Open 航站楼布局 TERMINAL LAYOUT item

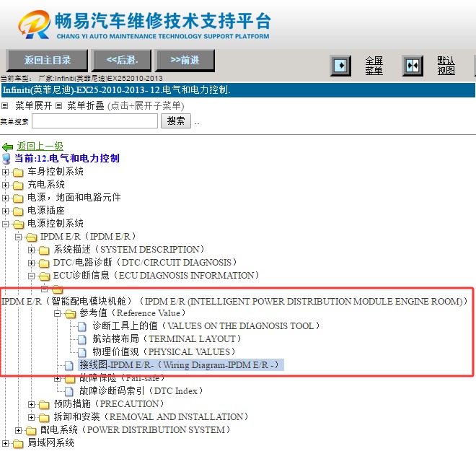point(167,339)
